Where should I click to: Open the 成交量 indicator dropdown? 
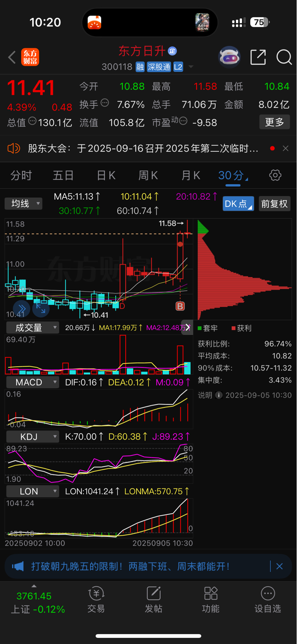[33, 328]
